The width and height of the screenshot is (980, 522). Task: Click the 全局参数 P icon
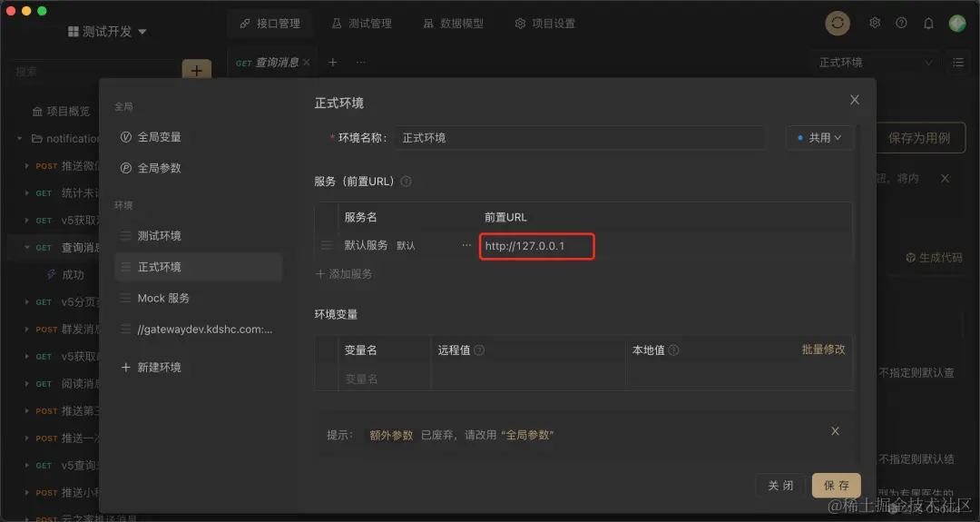(125, 168)
